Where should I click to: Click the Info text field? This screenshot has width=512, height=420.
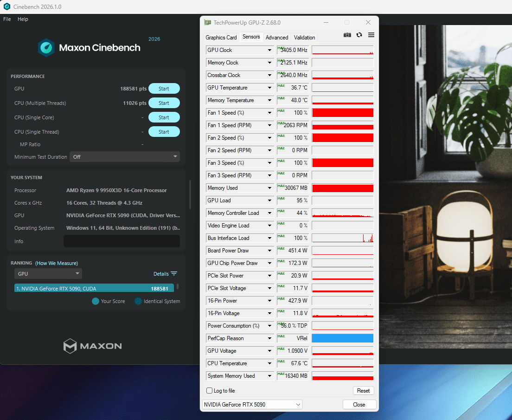pyautogui.click(x=122, y=241)
